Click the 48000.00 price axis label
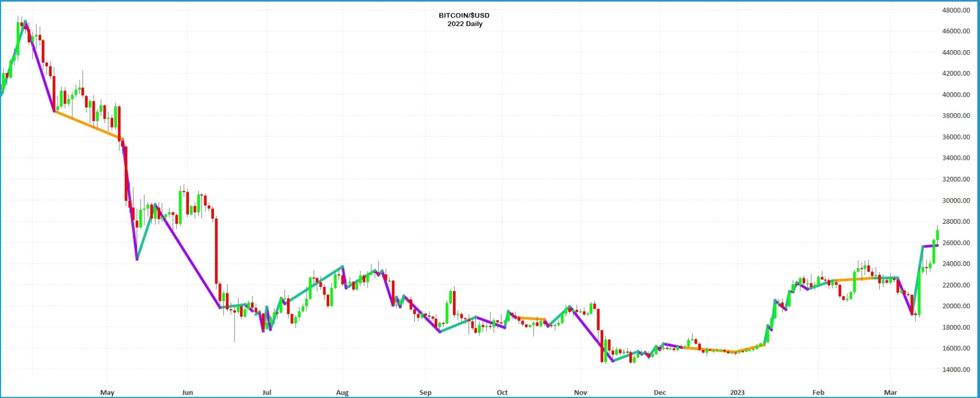Screen dimensions: 980x398 955,10
